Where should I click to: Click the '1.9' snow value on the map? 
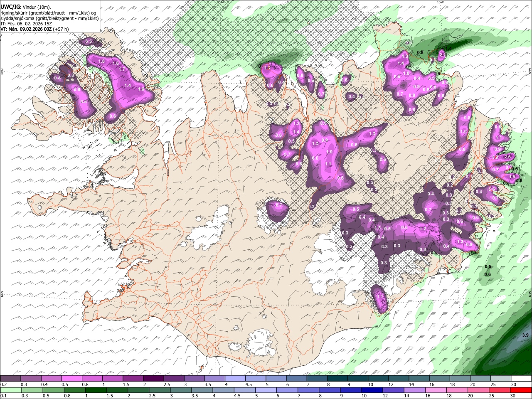512,177
